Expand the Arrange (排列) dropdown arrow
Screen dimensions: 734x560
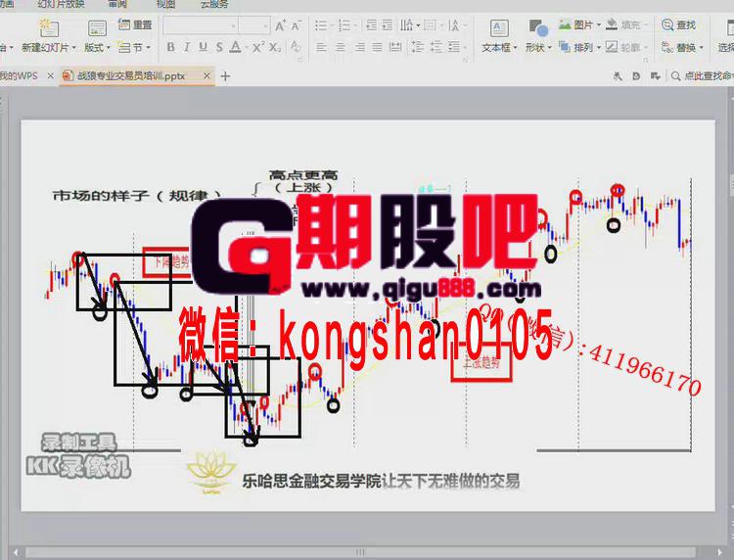599,48
